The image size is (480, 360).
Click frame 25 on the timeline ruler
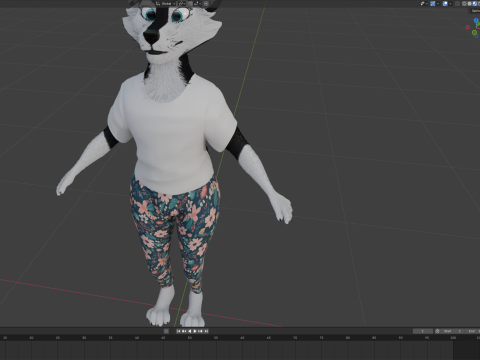click(58, 338)
